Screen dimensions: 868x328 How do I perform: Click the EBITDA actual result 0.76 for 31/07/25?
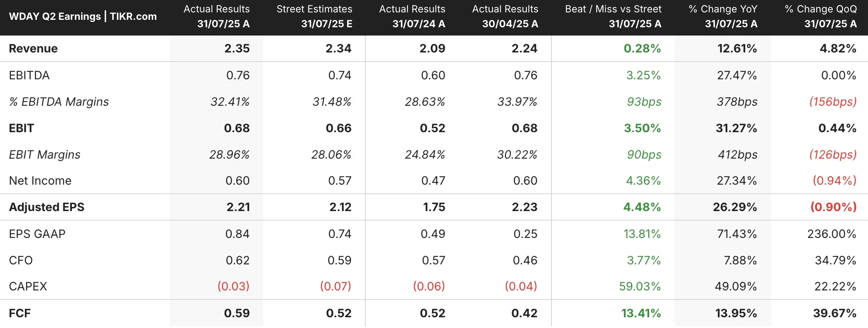pyautogui.click(x=238, y=75)
